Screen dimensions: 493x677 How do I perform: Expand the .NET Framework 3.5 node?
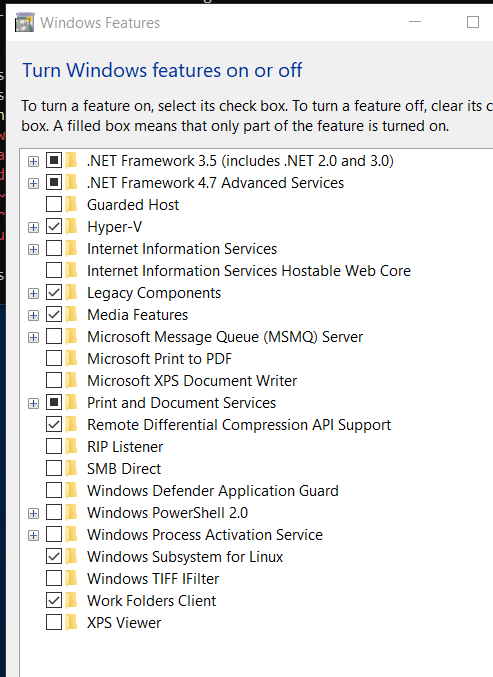[x=33, y=161]
